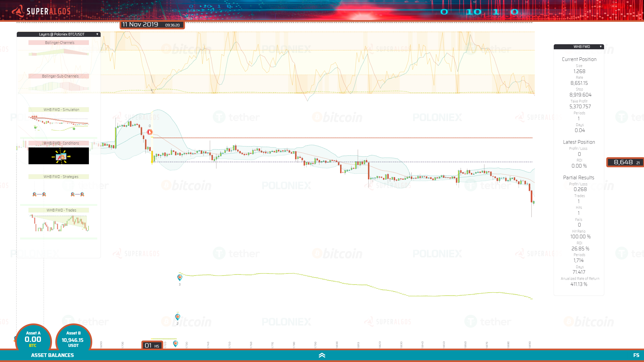Click the 01 HS time frame box

(x=152, y=345)
